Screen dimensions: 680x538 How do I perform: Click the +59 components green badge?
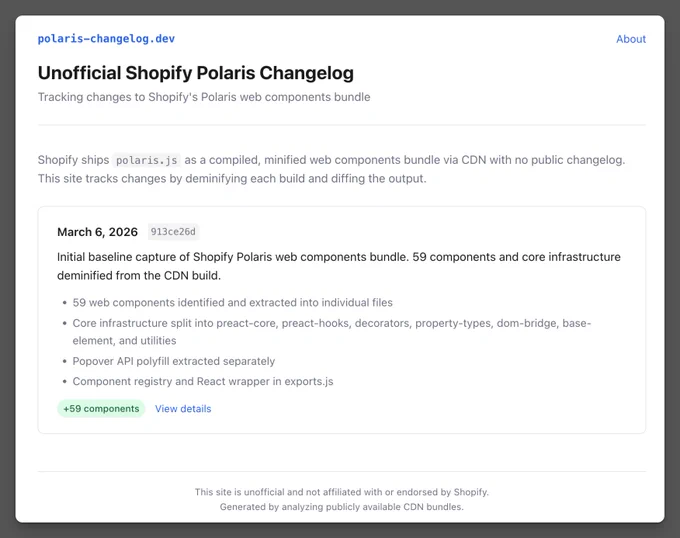[x=101, y=409]
